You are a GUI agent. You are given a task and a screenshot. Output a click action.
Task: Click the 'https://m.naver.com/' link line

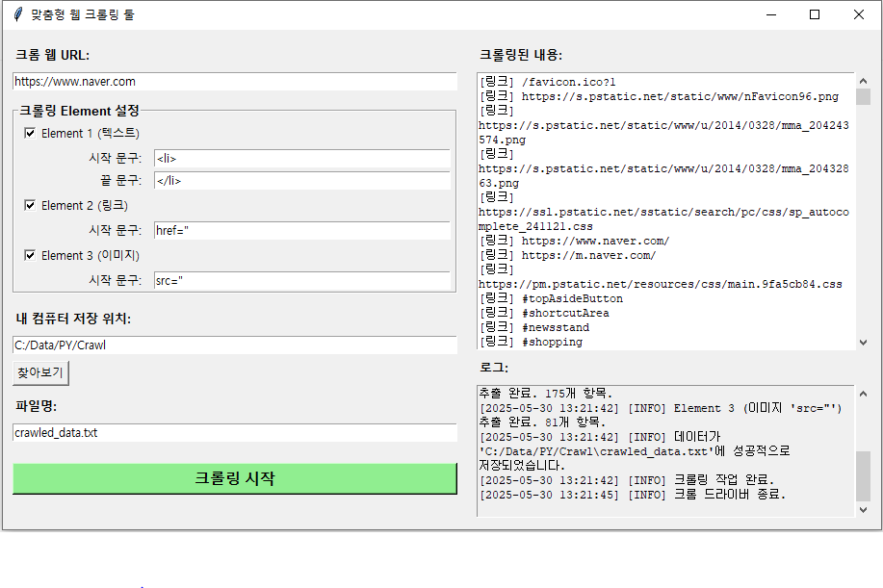[x=567, y=255]
